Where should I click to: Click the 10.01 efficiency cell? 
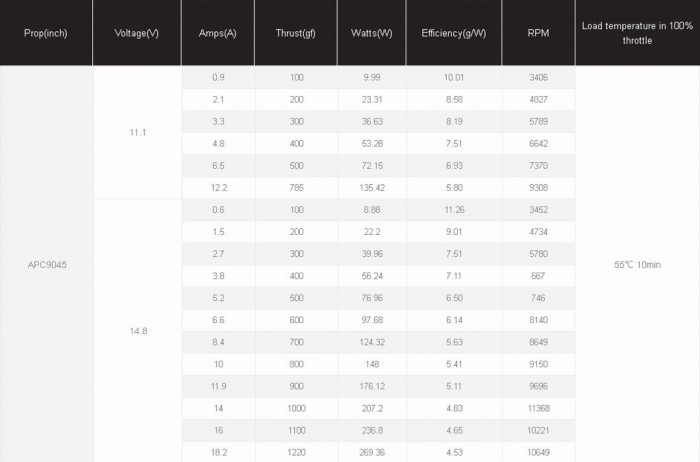[x=454, y=77]
